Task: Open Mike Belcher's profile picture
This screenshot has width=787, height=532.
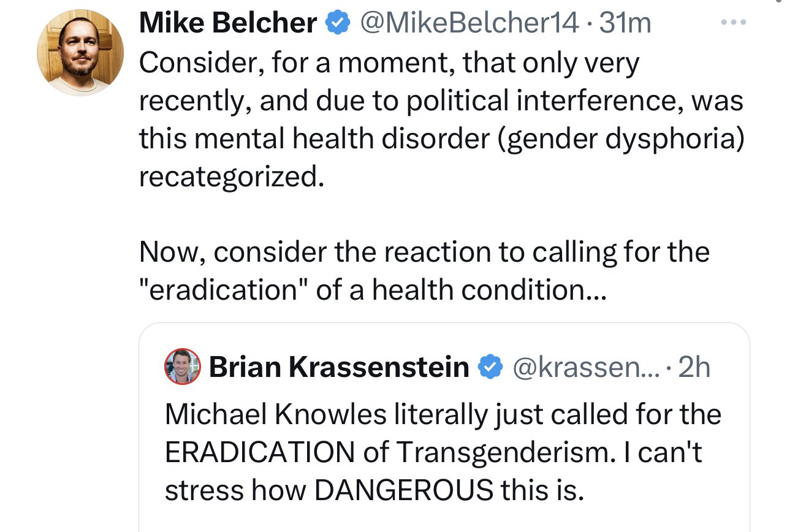Action: pos(80,53)
